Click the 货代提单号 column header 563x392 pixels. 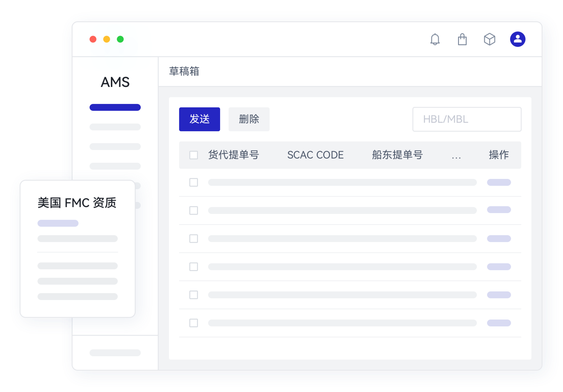pos(234,155)
